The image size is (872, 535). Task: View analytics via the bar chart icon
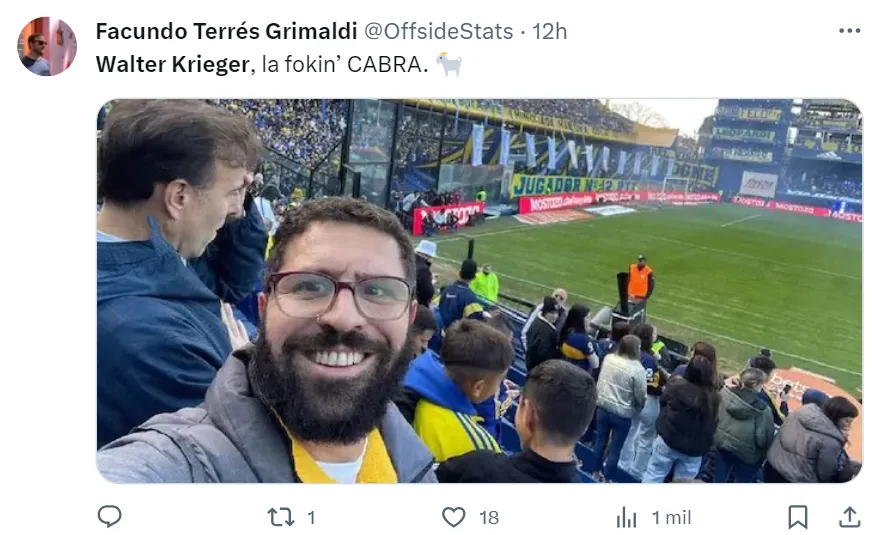[626, 517]
